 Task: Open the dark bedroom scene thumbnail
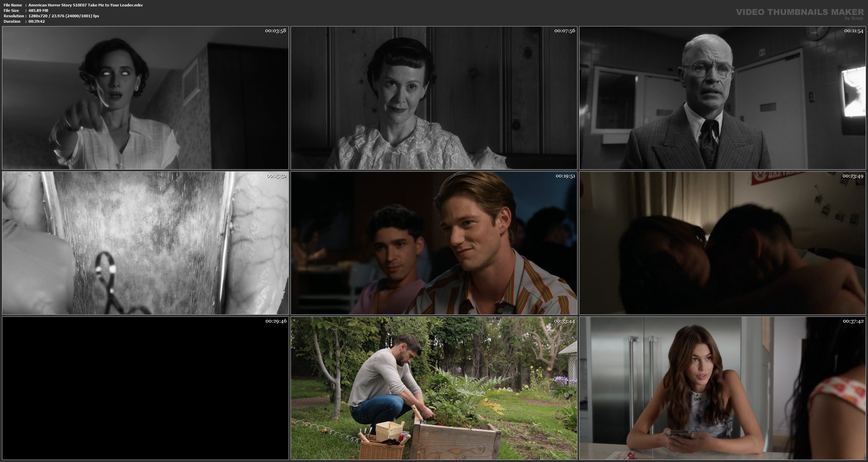pyautogui.click(x=723, y=243)
